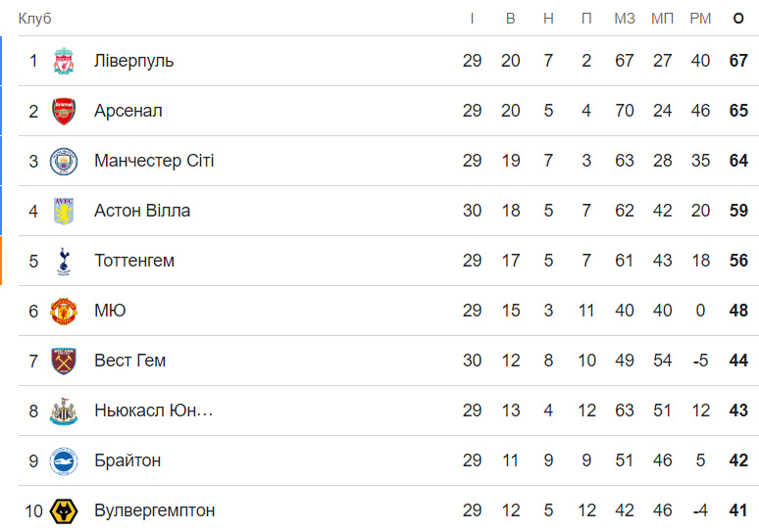Click the РМ goal difference column header

tap(700, 19)
